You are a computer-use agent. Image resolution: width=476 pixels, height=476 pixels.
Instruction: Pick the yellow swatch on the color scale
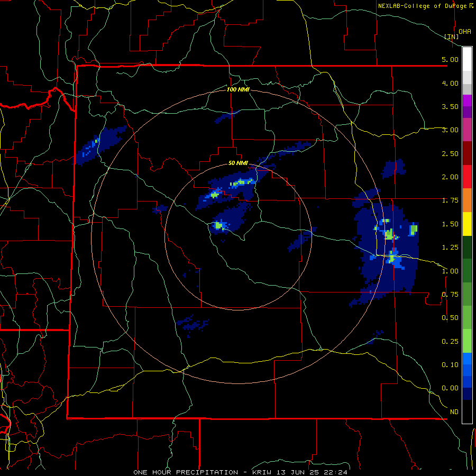[x=467, y=224]
